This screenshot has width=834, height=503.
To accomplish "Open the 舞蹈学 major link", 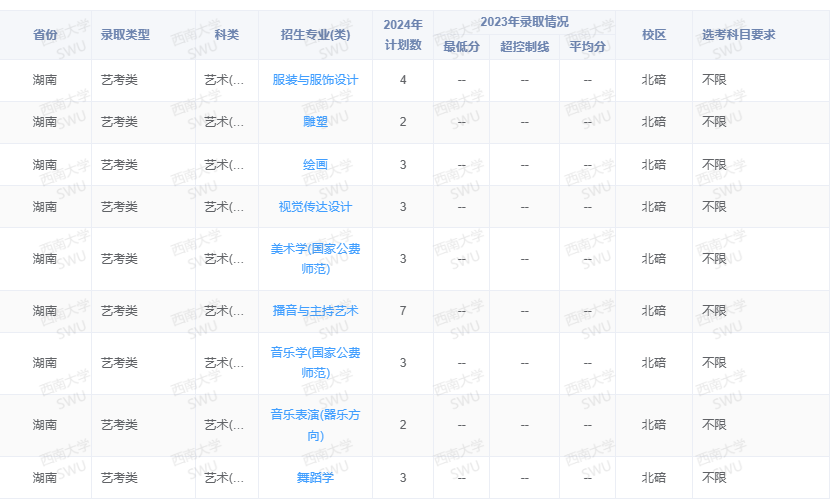I will (315, 478).
